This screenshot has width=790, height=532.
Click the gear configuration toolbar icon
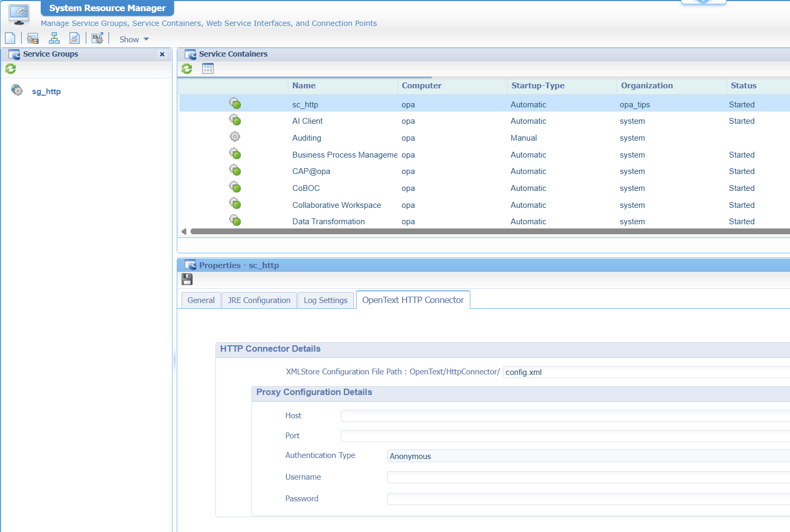point(97,38)
